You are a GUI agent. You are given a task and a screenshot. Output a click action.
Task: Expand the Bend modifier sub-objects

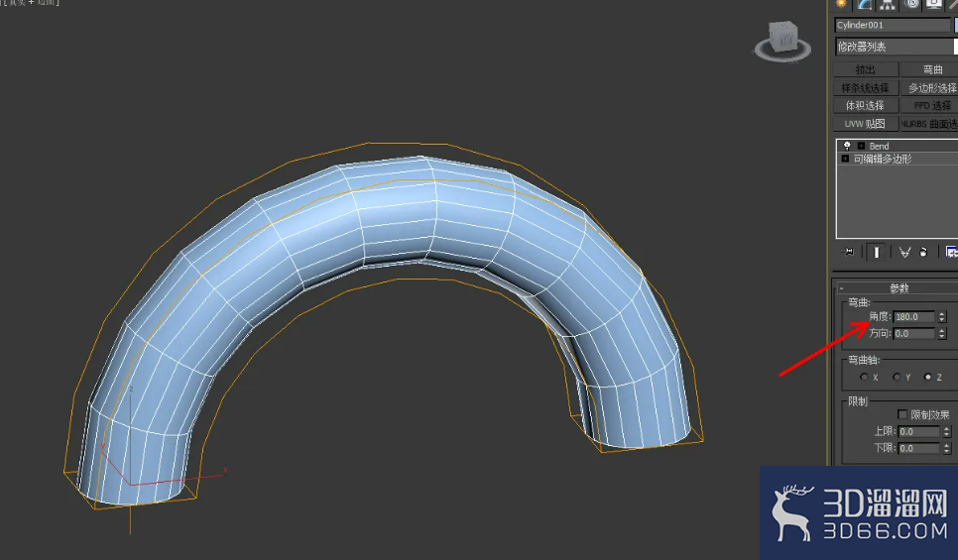[861, 146]
